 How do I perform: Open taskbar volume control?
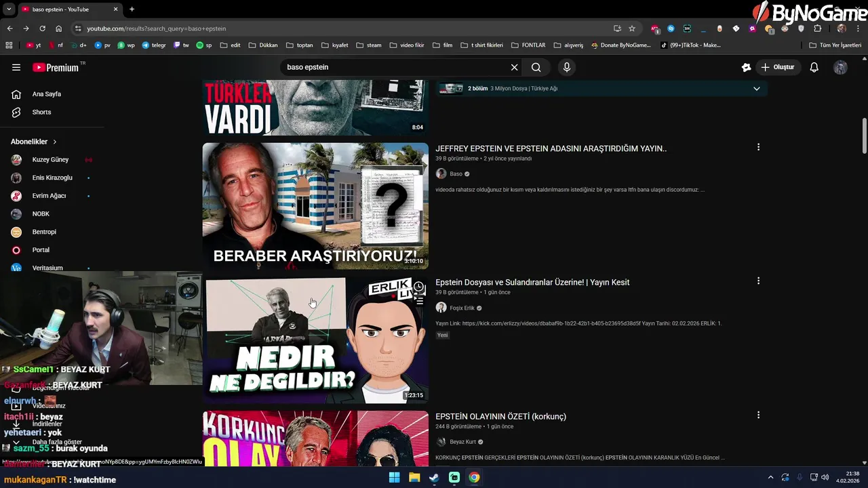point(825,477)
